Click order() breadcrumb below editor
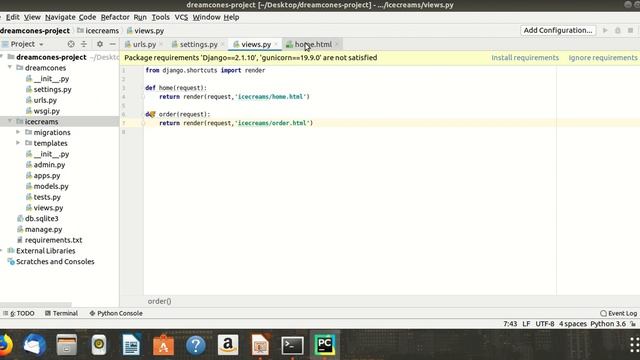Viewport: 640px width, 360px height. click(x=159, y=301)
